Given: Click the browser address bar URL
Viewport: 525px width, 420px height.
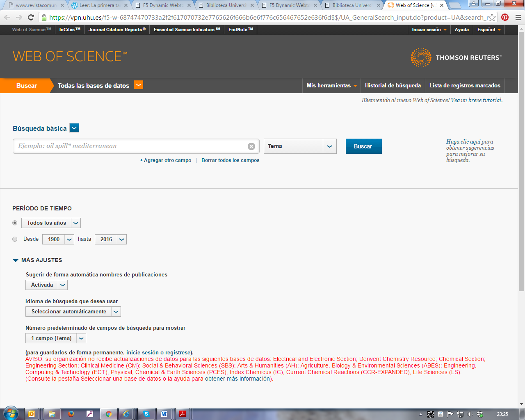Looking at the screenshot, I should pos(268,18).
